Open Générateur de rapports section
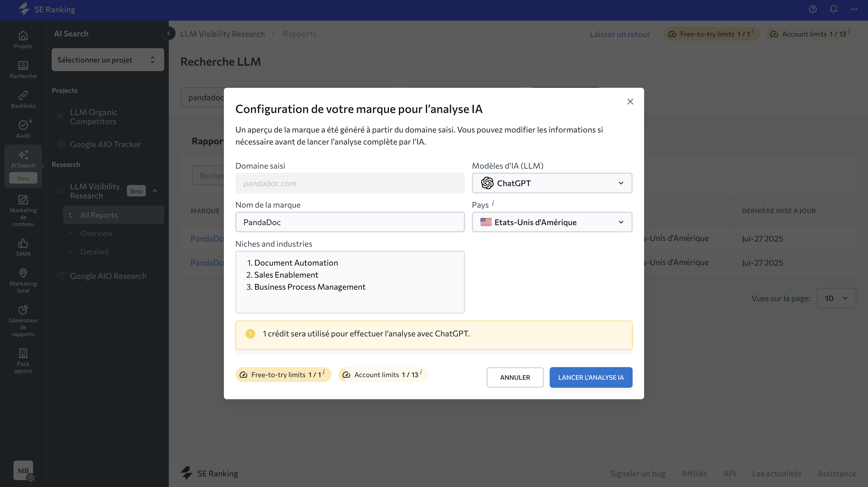The width and height of the screenshot is (868, 487). [23, 321]
